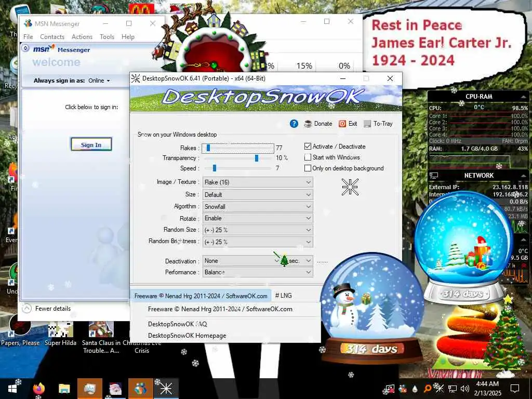This screenshot has width=532, height=399.
Task: Click the Windows Start button
Action: 13,389
